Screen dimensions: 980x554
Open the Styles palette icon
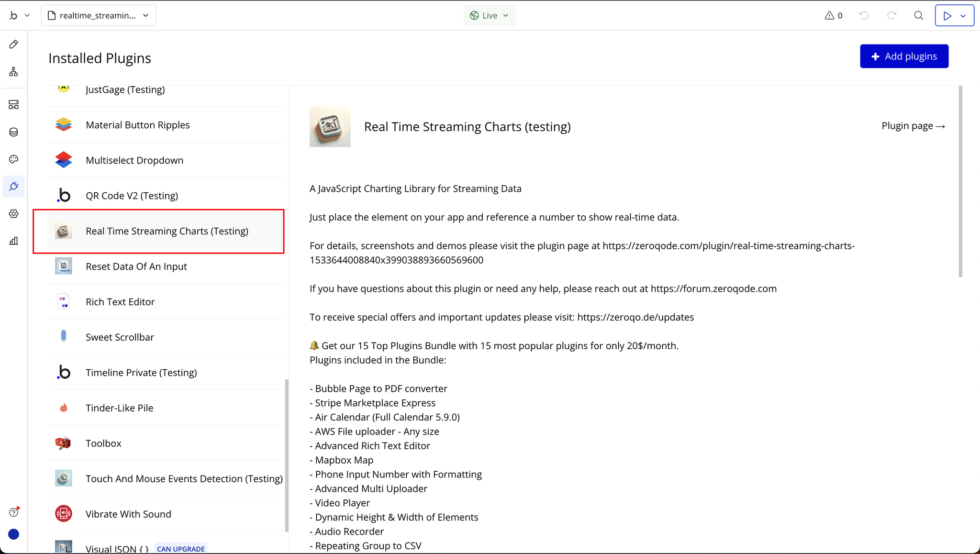pos(13,159)
